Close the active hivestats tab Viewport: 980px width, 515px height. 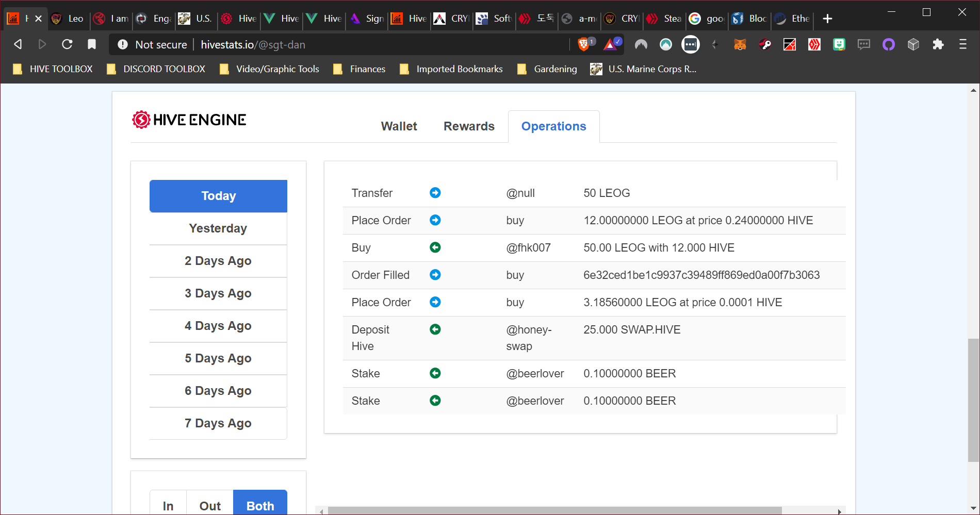[x=38, y=19]
